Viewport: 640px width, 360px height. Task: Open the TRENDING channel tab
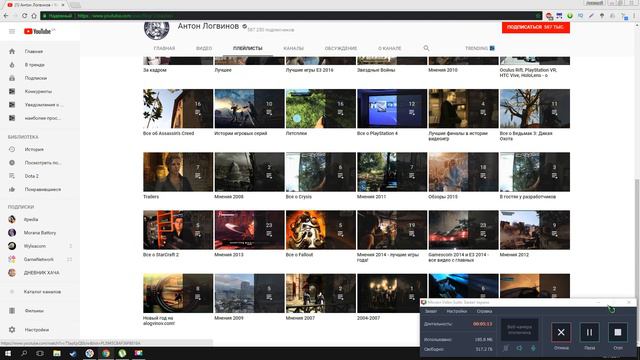pos(480,48)
